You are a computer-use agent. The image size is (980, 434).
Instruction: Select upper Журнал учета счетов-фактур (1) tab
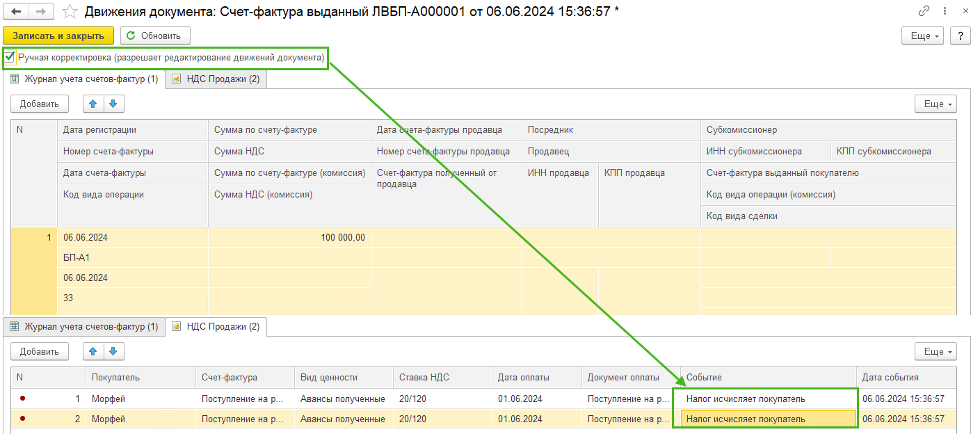(84, 79)
